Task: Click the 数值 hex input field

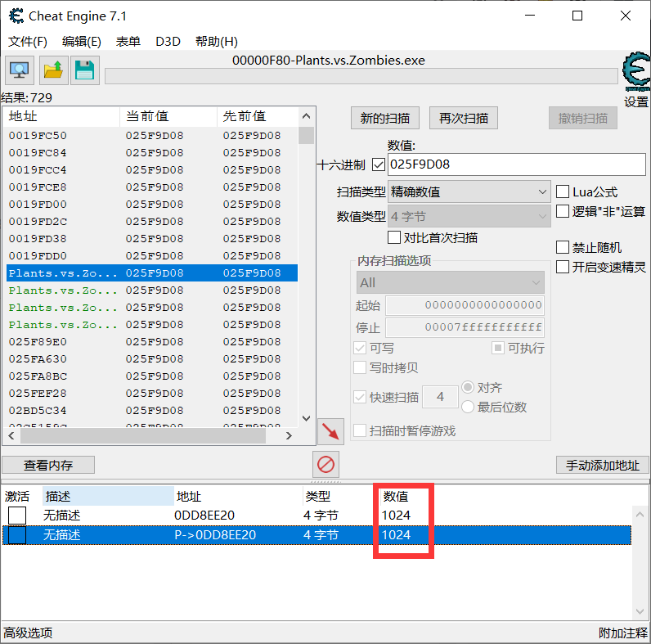Action: (x=517, y=164)
